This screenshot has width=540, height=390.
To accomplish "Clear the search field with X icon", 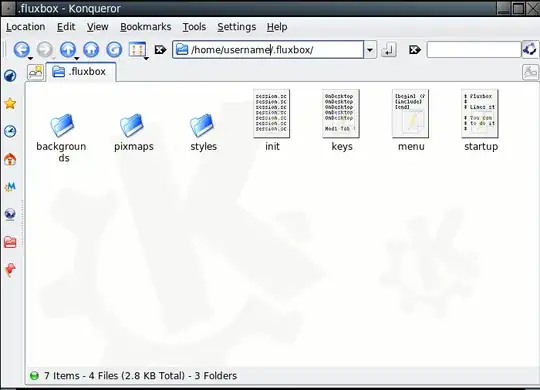I will coord(415,50).
